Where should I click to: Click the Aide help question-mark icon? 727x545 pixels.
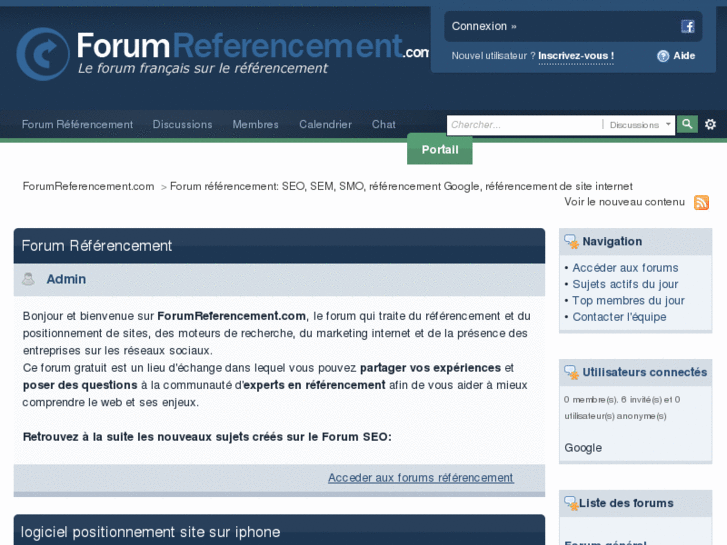pos(663,56)
